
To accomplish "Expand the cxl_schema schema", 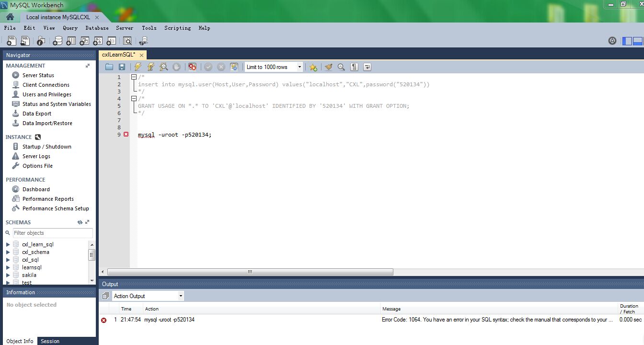I will 8,252.
